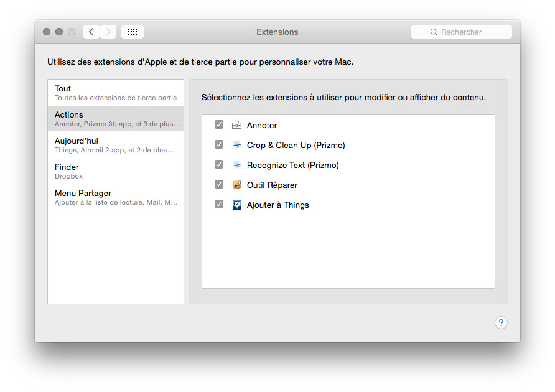555x392 pixels.
Task: Click the magnifier icon in search field
Action: [434, 32]
